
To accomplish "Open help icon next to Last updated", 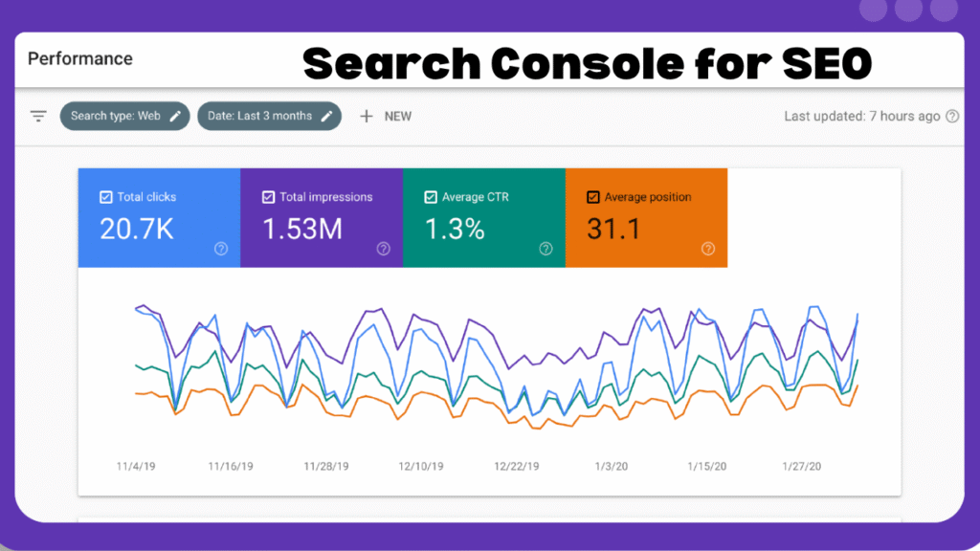I will pyautogui.click(x=952, y=117).
